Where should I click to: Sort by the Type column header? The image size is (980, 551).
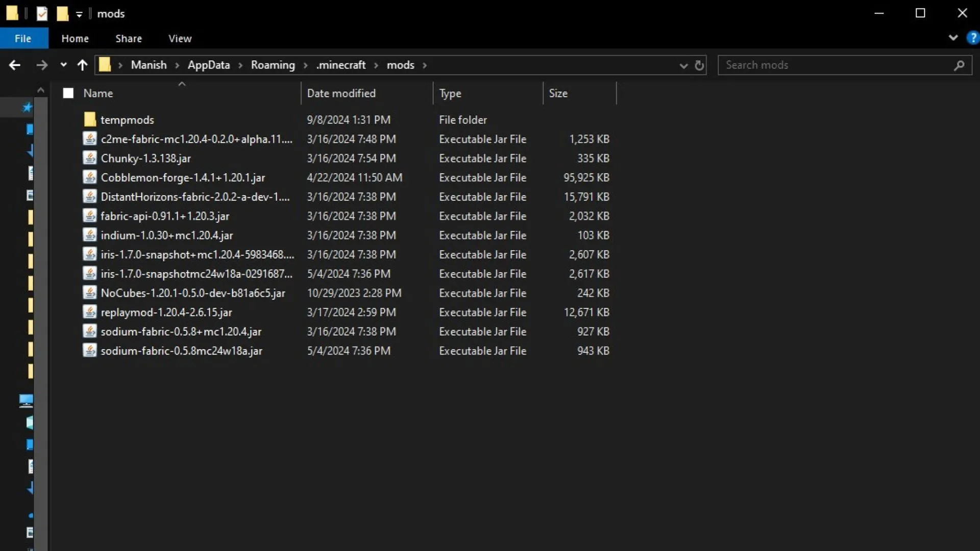pos(488,93)
